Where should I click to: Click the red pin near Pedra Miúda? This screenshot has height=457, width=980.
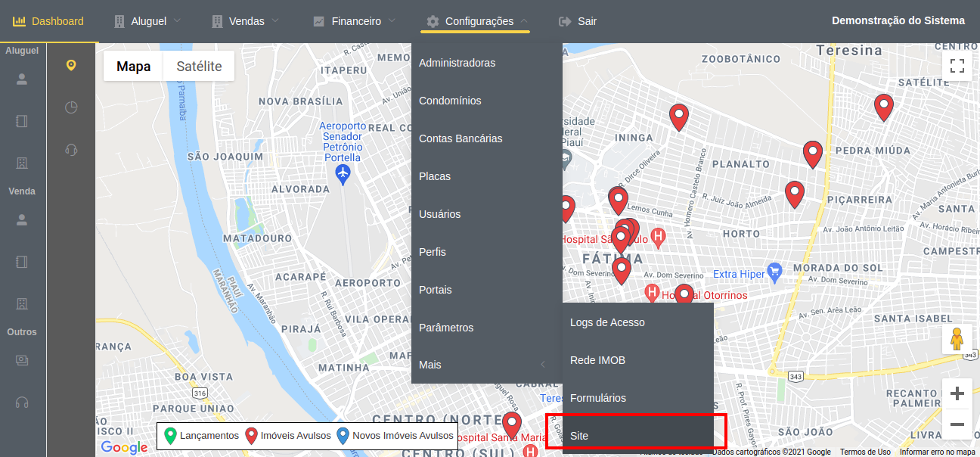point(883,107)
